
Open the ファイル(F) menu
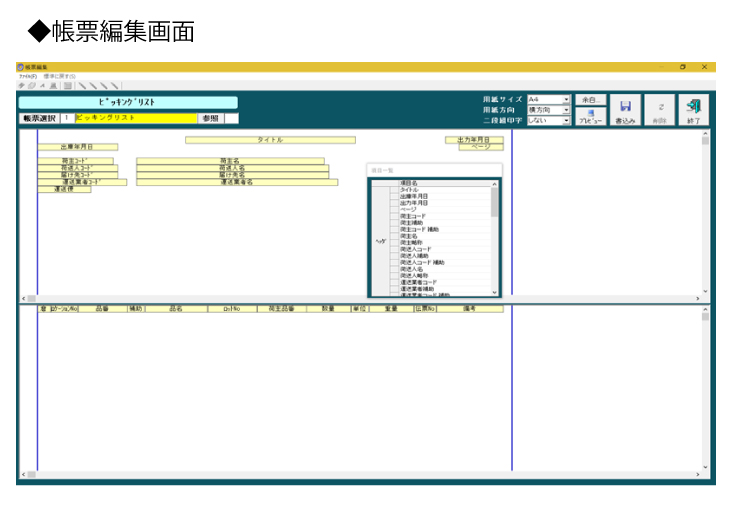[27, 76]
